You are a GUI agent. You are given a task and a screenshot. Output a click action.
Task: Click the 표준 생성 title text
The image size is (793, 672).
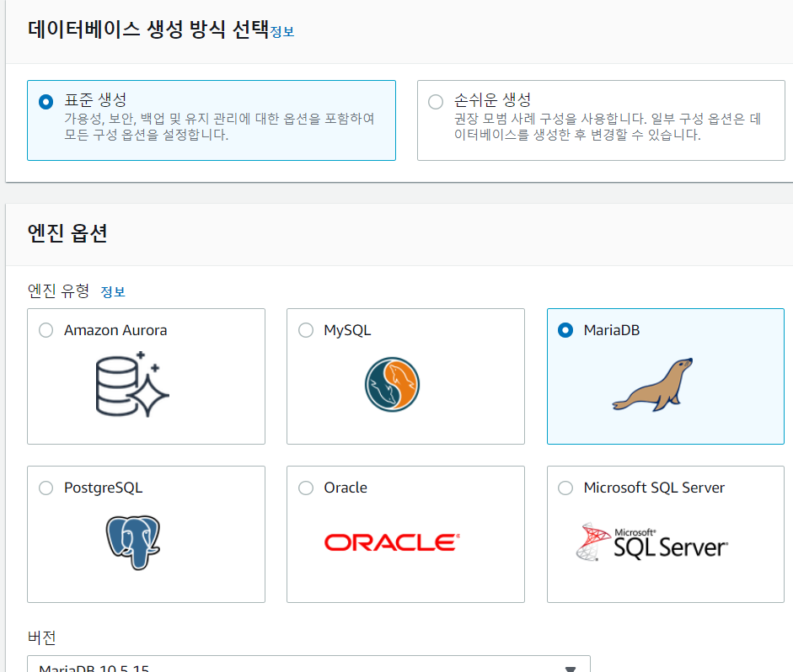point(95,100)
